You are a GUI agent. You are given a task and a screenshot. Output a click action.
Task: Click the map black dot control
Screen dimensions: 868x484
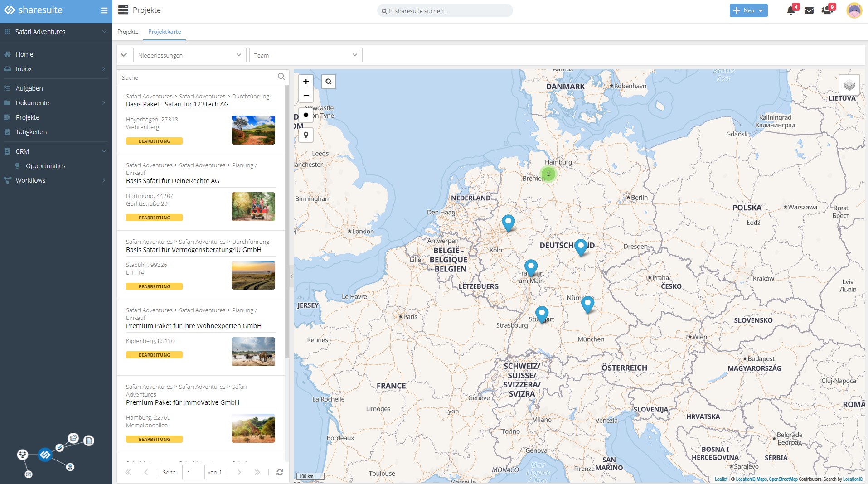coord(306,115)
